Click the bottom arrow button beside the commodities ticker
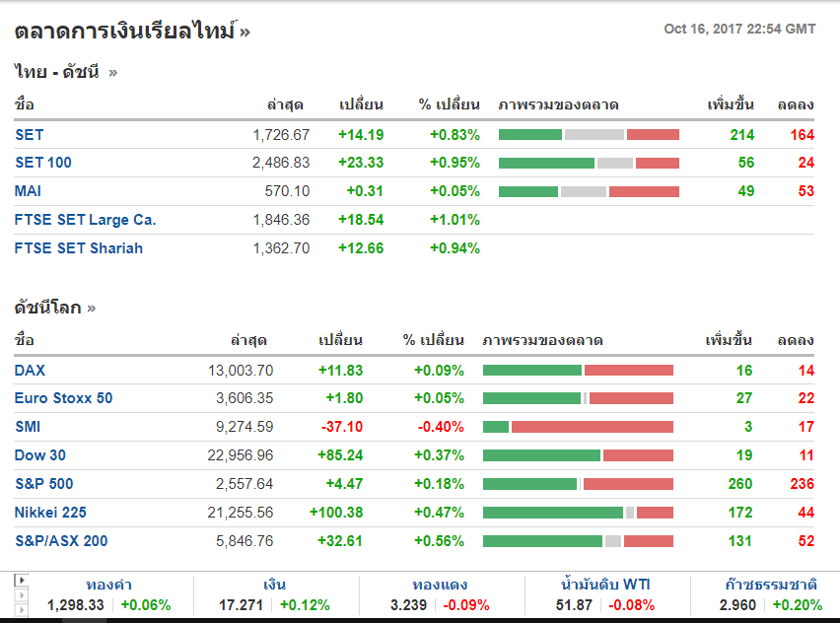840x623 pixels. pyautogui.click(x=20, y=608)
